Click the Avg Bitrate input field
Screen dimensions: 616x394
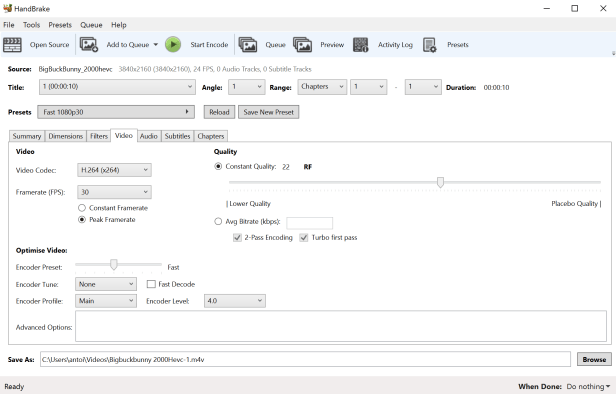coord(310,223)
